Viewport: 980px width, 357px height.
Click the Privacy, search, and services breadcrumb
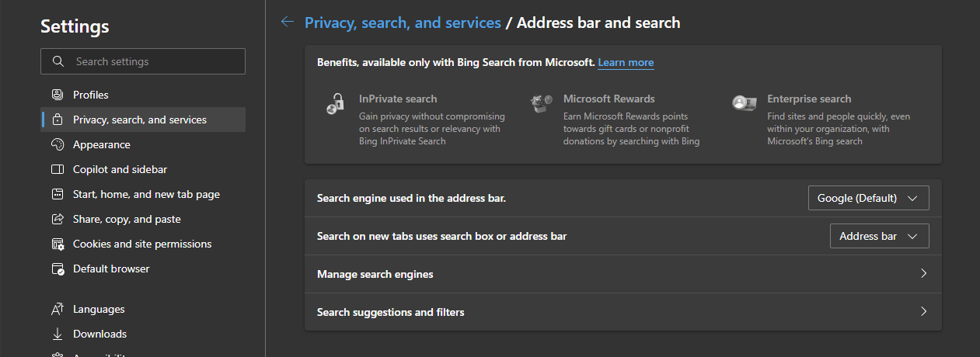point(403,23)
